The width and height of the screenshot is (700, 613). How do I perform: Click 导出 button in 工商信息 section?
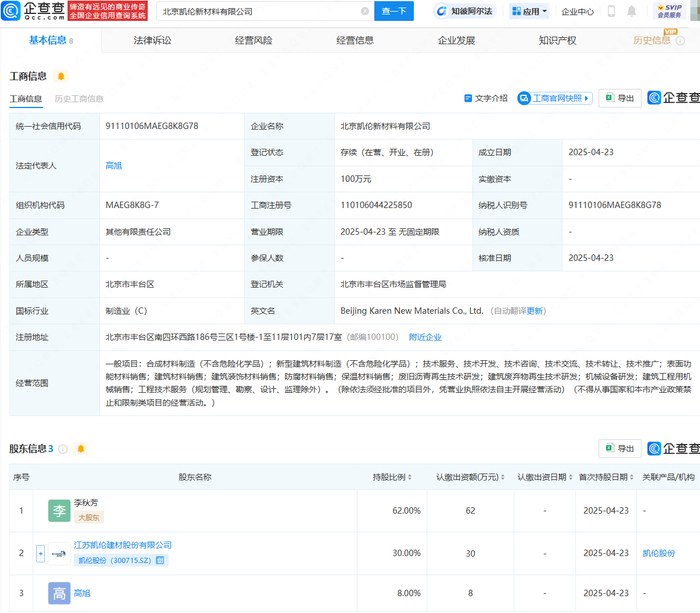pyautogui.click(x=620, y=98)
